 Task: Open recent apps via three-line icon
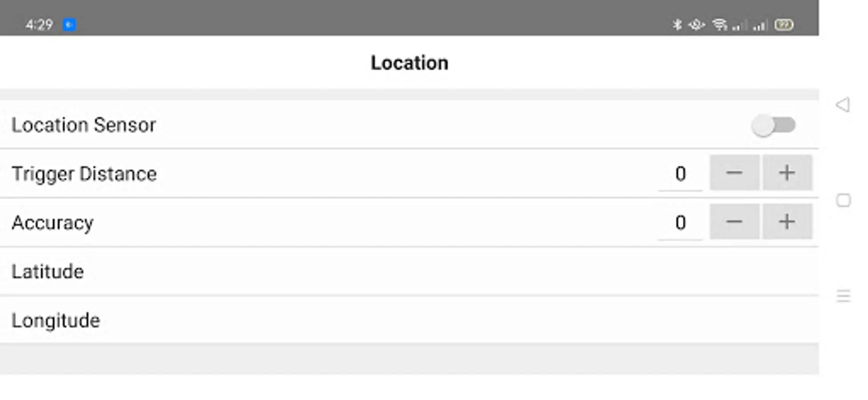click(843, 296)
